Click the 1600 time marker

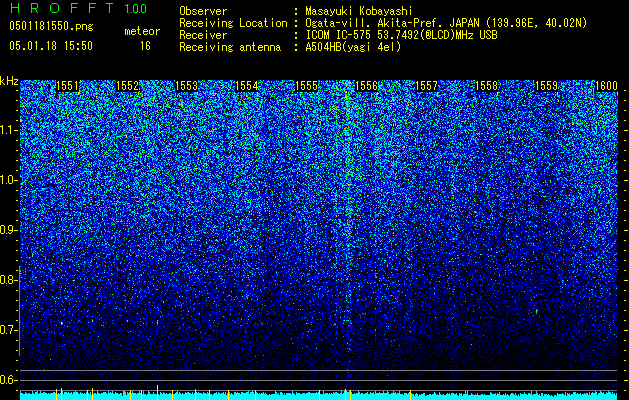606,86
